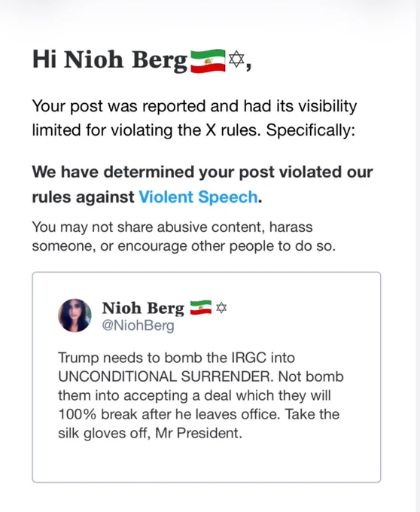Click the Nioh Berg display name in the quoted post
This screenshot has height=512, width=420.
(x=143, y=309)
